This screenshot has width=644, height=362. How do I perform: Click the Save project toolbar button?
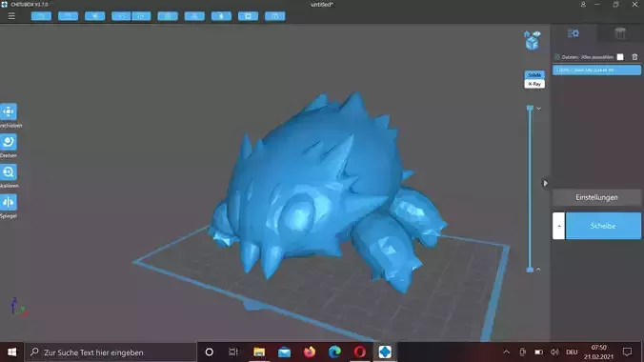coord(68,16)
